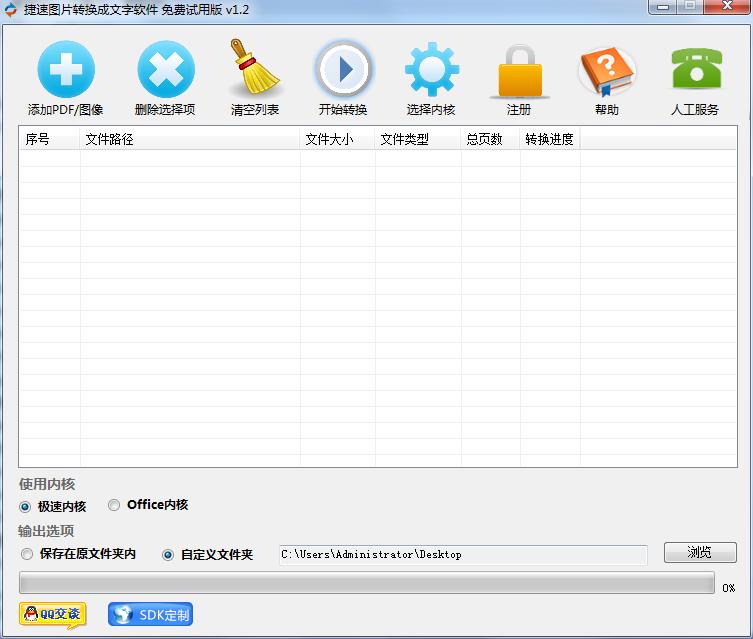Click the 文件路径 column header
753x639 pixels.
pyautogui.click(x=190, y=139)
